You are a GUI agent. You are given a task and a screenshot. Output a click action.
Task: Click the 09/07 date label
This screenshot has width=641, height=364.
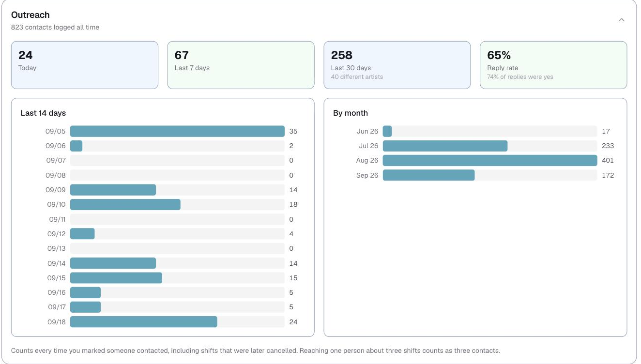pyautogui.click(x=56, y=160)
